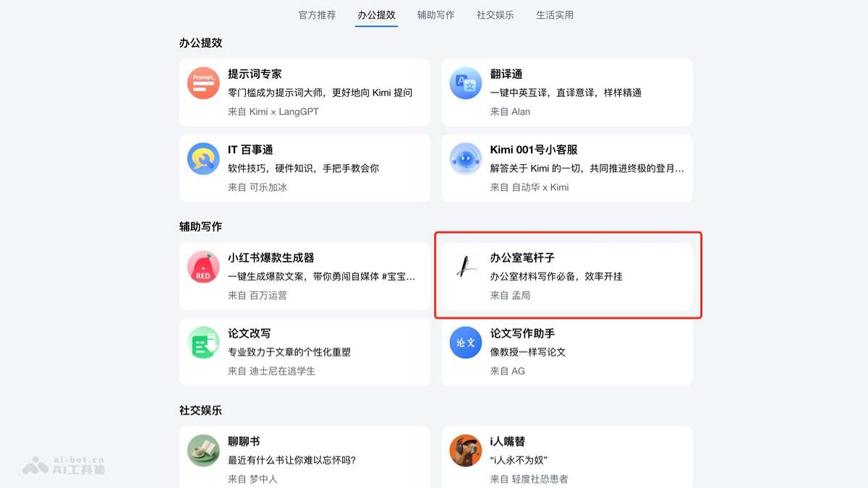Screen dimensions: 868x488
Task: Click the Kimi 001号小客服 robot icon
Action: coord(465,158)
